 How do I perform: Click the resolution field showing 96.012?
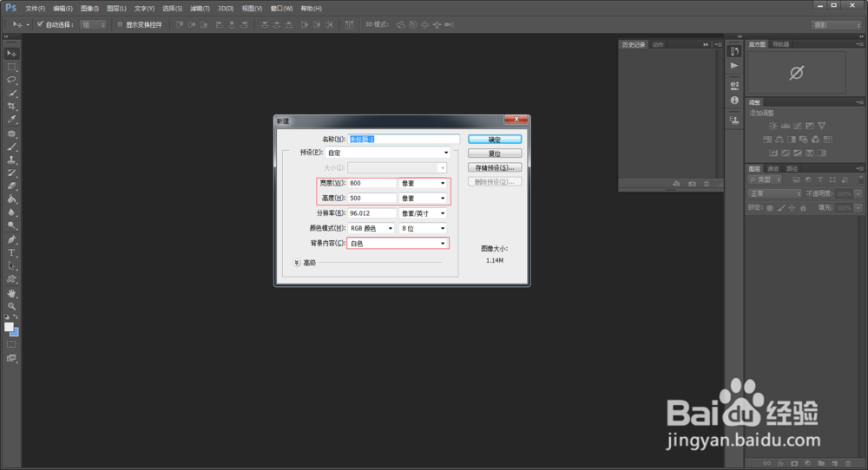pos(372,213)
